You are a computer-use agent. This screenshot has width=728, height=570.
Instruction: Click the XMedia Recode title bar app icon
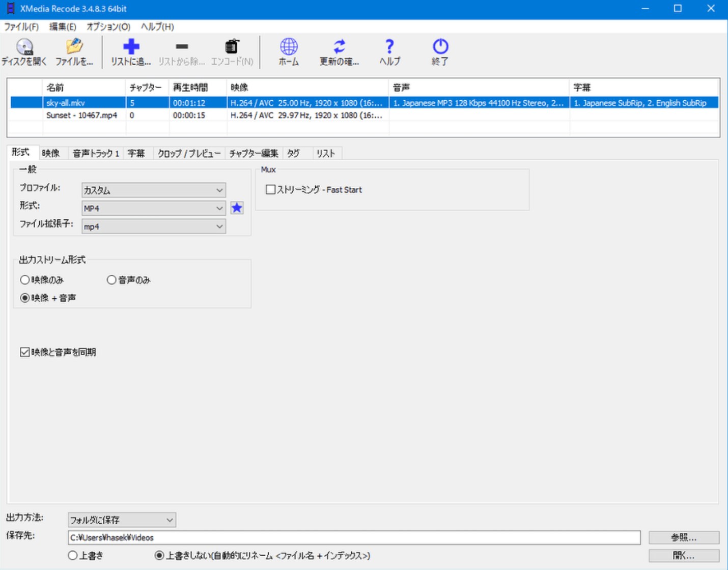[10, 9]
